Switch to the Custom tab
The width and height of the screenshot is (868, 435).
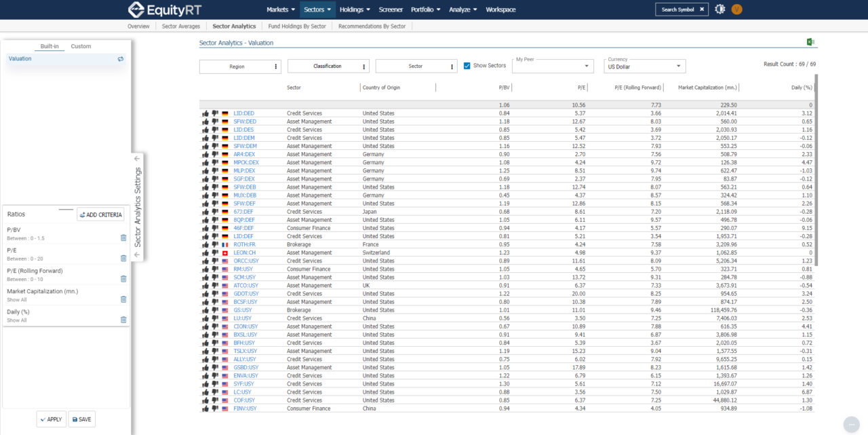81,46
